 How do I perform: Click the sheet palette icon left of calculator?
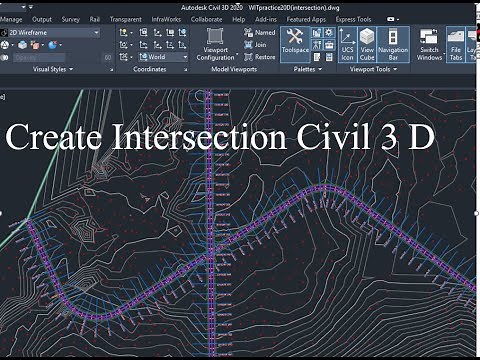[x=317, y=57]
